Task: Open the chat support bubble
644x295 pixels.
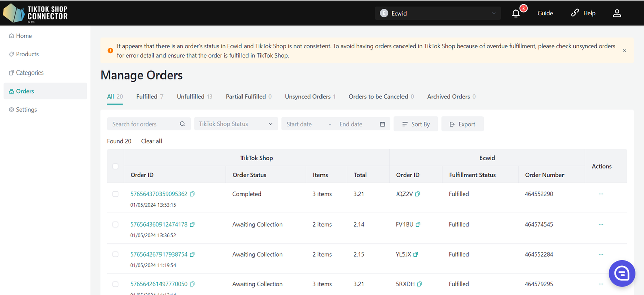Action: coord(622,273)
